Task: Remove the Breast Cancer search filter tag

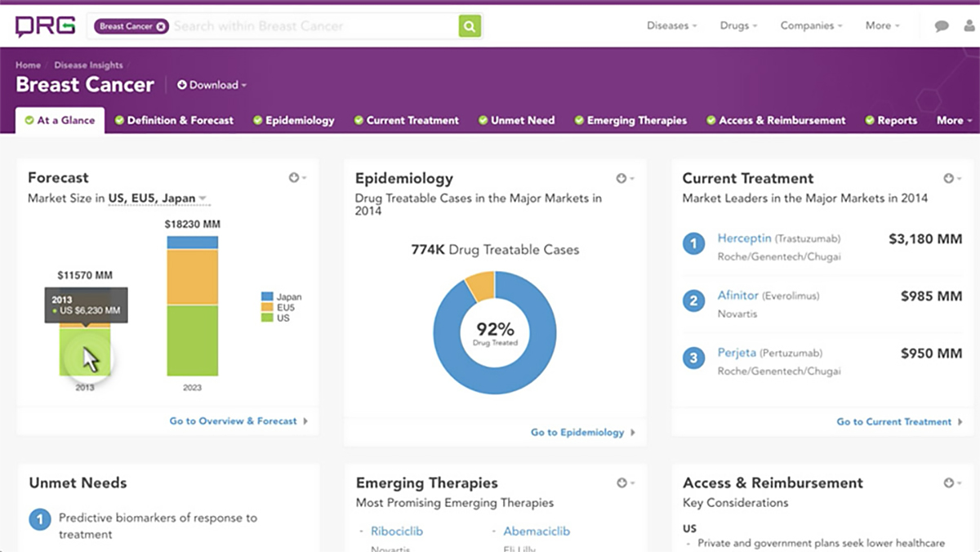Action: coord(161,26)
